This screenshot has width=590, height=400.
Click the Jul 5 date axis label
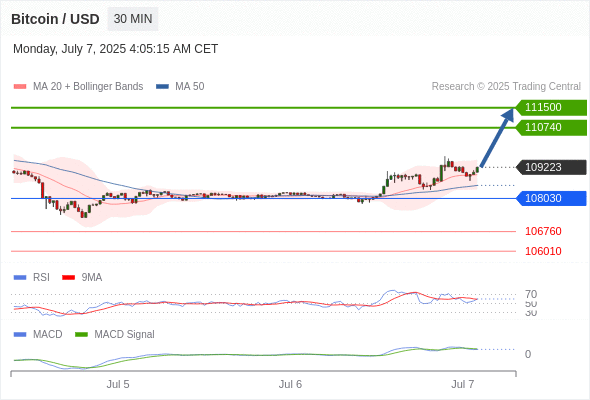tap(118, 384)
